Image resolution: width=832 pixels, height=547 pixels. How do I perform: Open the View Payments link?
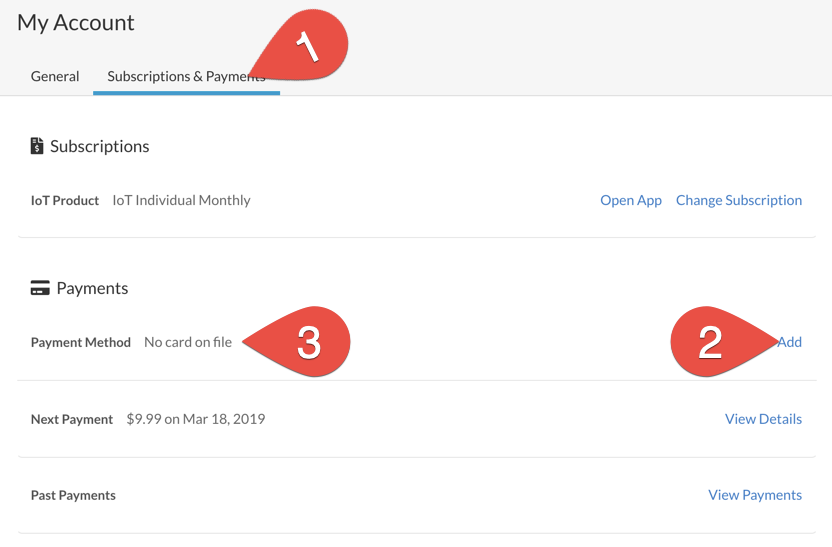pos(754,495)
